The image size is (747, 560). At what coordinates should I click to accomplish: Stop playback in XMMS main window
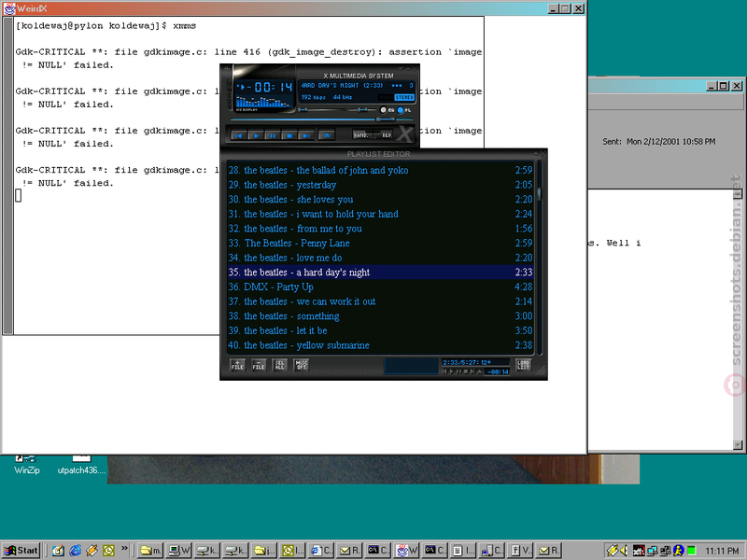tap(289, 135)
